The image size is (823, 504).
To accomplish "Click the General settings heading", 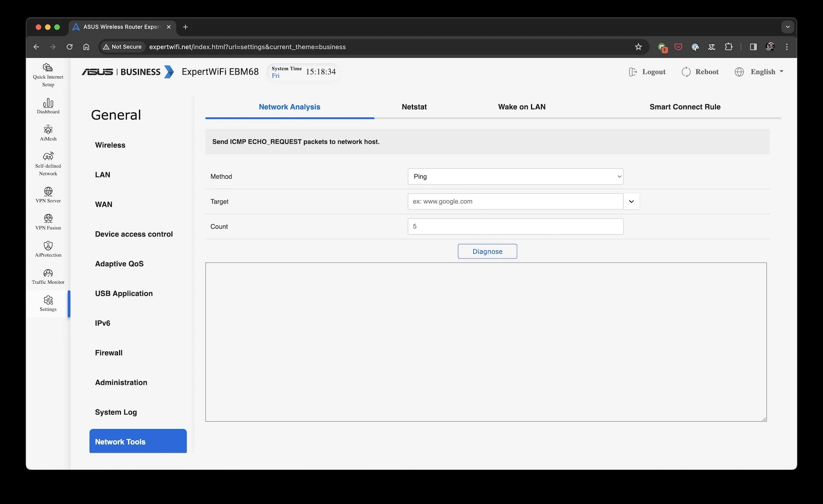I will coord(116,115).
